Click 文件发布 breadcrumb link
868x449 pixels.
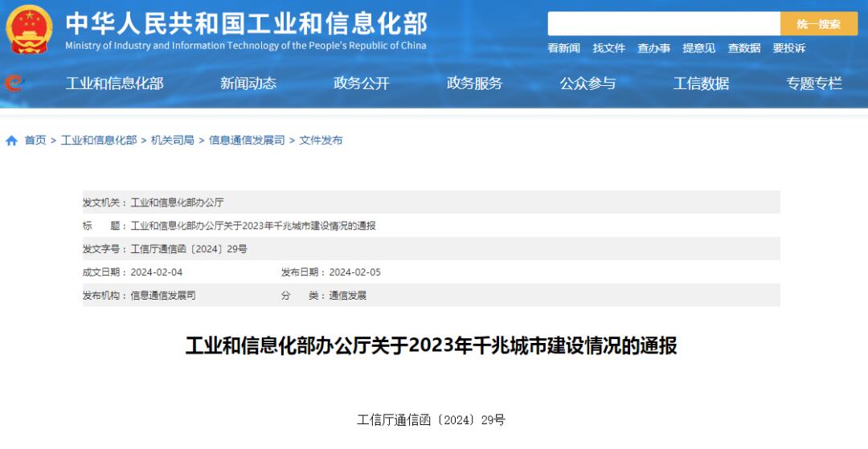click(321, 141)
